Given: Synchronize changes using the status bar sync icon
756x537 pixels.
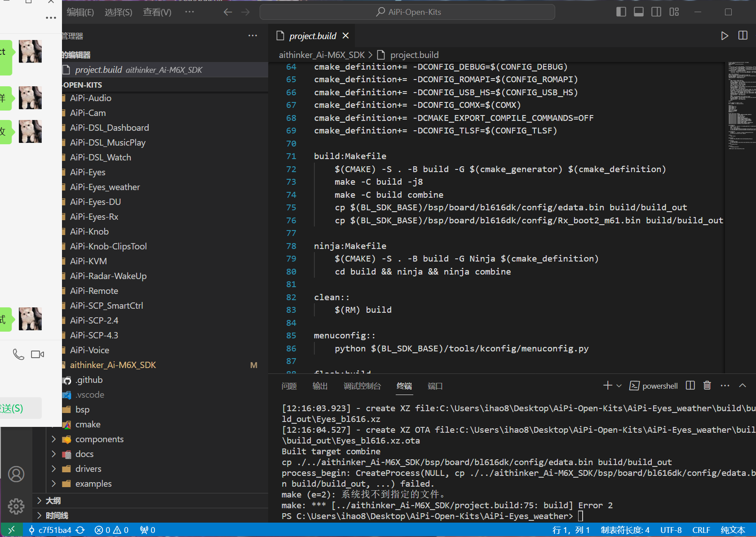Looking at the screenshot, I should [x=80, y=530].
